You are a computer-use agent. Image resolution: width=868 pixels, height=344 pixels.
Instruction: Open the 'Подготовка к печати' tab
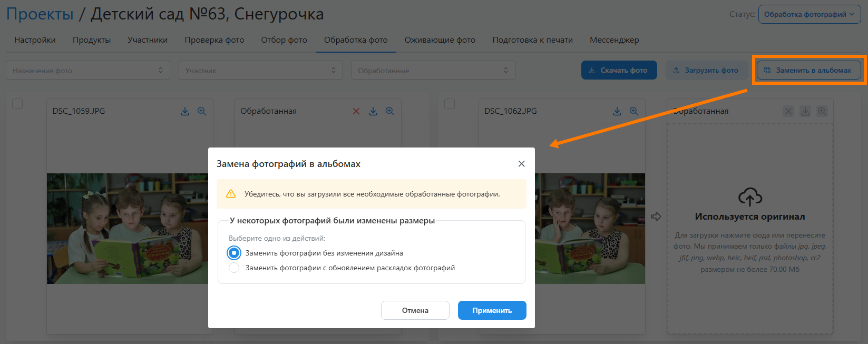tap(532, 40)
